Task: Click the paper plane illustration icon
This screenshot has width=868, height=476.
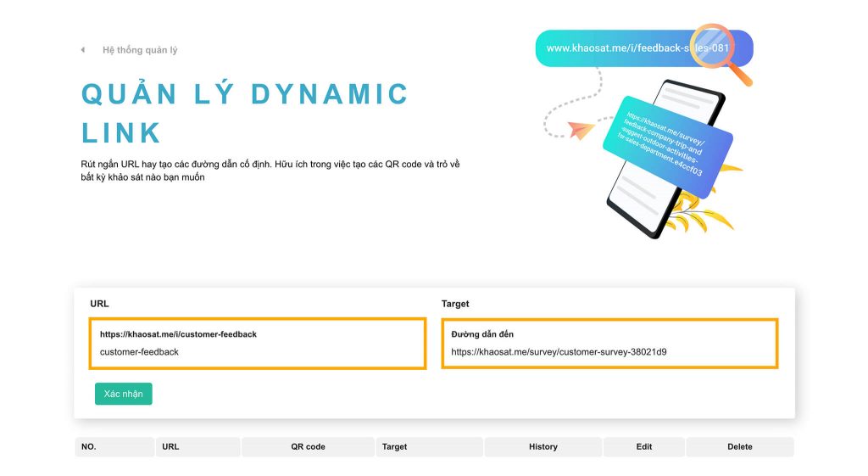Action: click(580, 130)
